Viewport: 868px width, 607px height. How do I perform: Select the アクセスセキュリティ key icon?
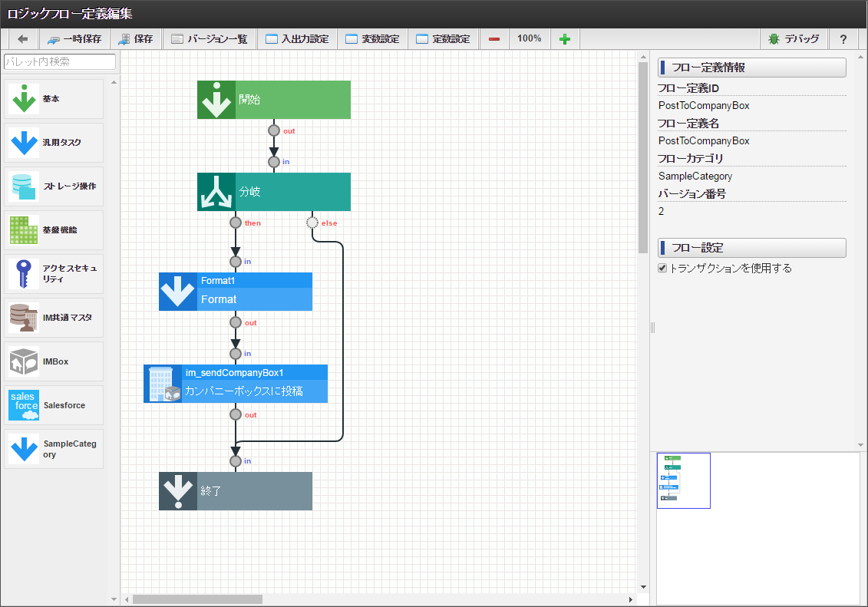[x=54, y=273]
